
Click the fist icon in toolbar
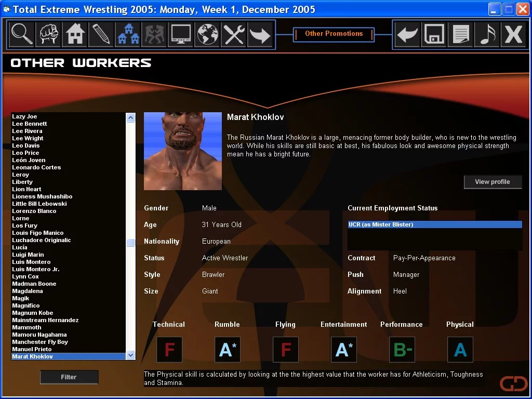48,34
